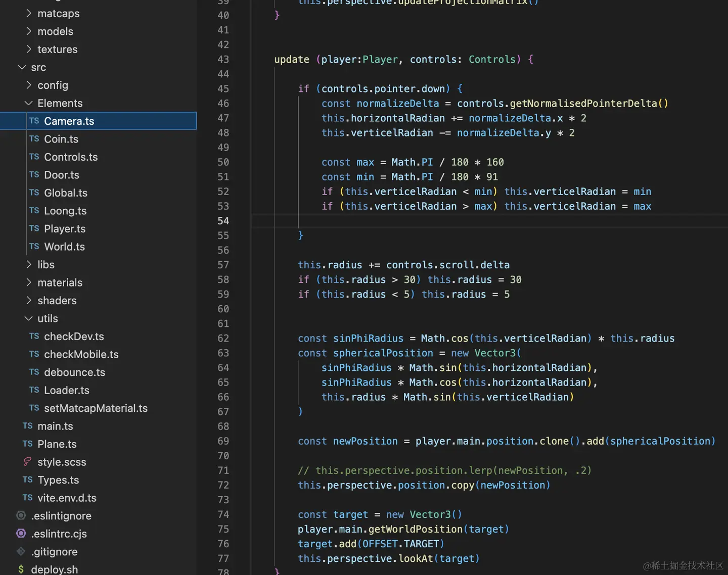Click the TS icon beside debounce.ts
This screenshot has width=728, height=575.
click(x=34, y=372)
